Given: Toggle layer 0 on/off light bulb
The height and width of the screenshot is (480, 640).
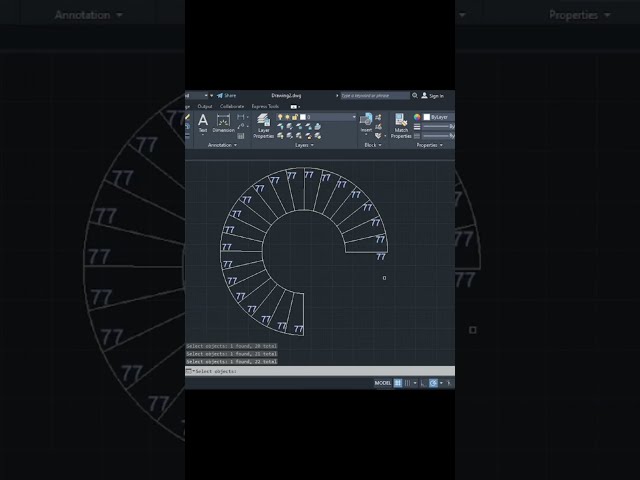Looking at the screenshot, I should pyautogui.click(x=280, y=117).
